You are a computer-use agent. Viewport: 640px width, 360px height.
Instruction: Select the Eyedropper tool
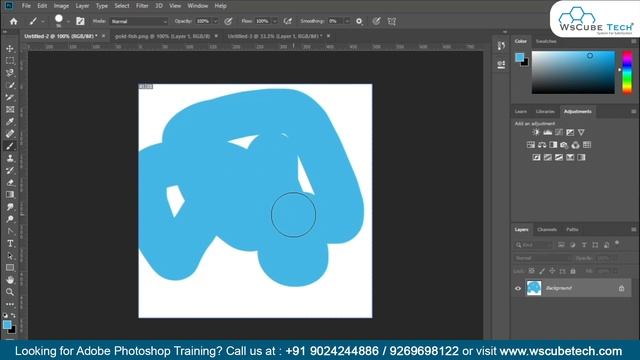[10, 122]
